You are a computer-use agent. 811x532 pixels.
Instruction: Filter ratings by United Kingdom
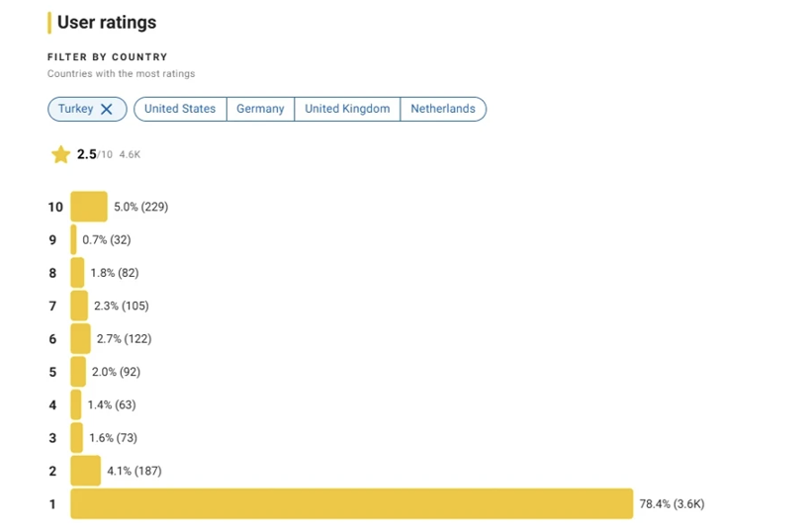point(347,109)
